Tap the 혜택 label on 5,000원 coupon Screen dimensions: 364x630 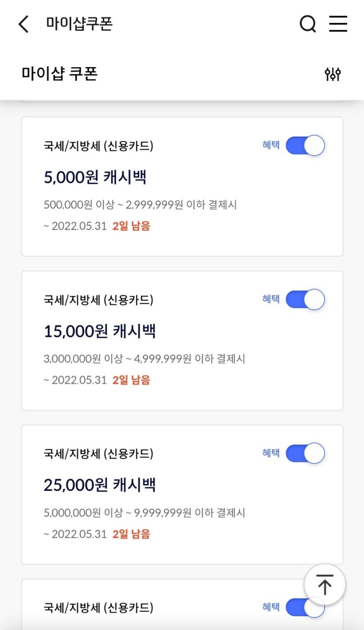point(270,145)
